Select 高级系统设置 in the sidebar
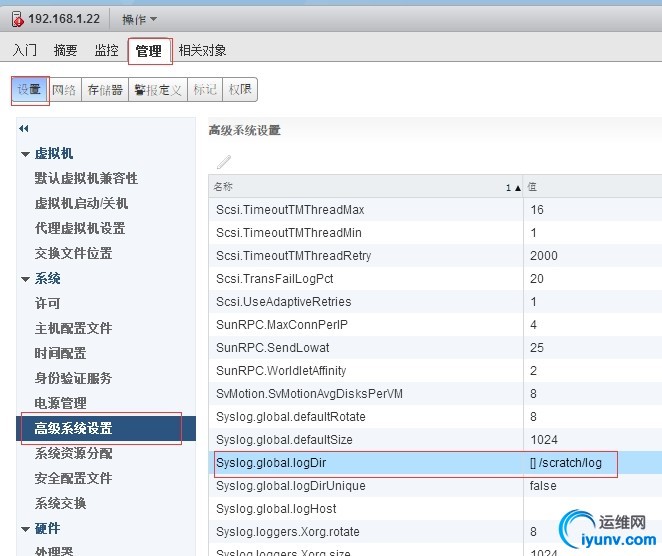 pos(106,428)
